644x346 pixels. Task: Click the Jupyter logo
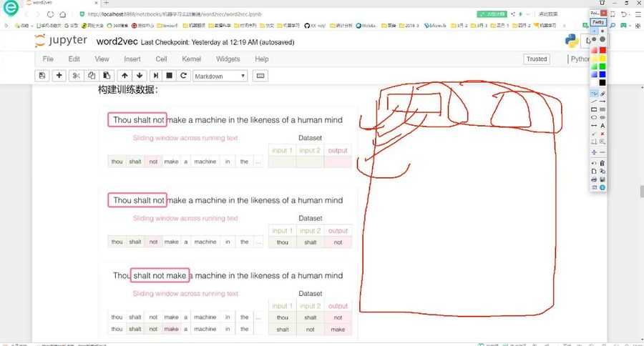pos(61,41)
